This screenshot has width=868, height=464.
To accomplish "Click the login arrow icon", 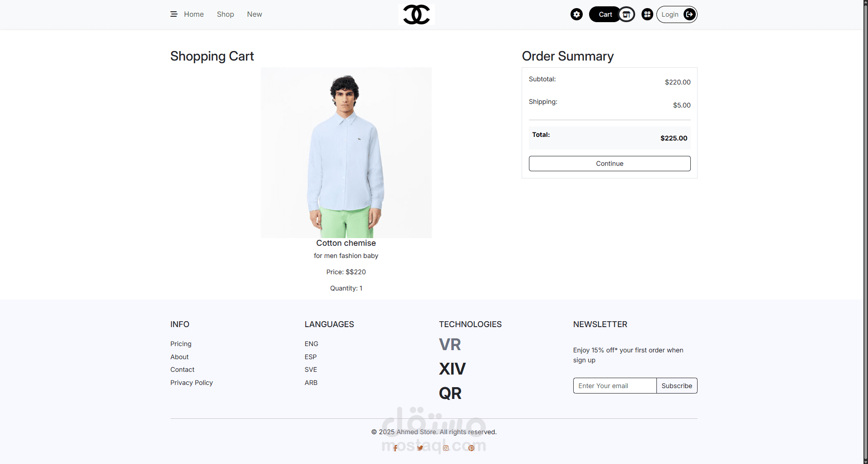I will pyautogui.click(x=689, y=14).
